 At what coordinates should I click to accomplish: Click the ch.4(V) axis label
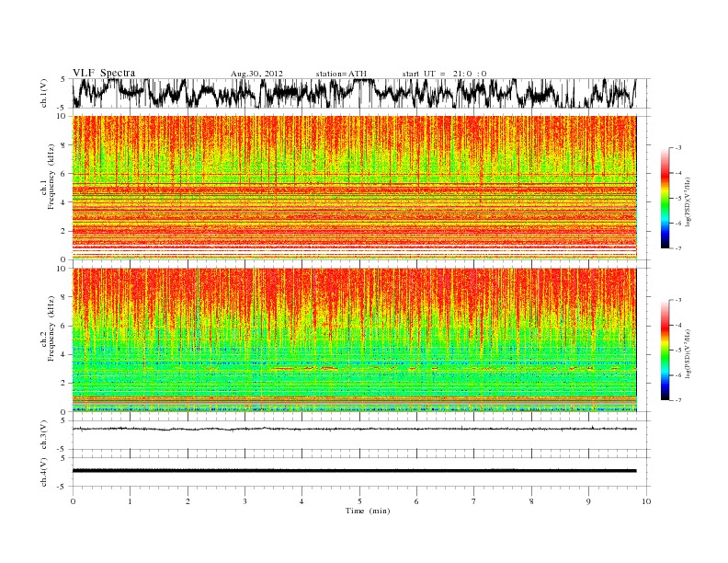(x=44, y=472)
